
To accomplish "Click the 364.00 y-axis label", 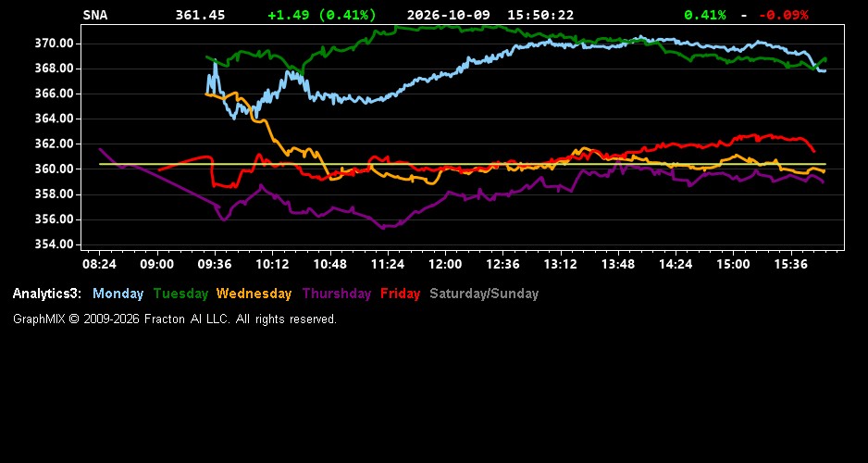I will click(55, 119).
